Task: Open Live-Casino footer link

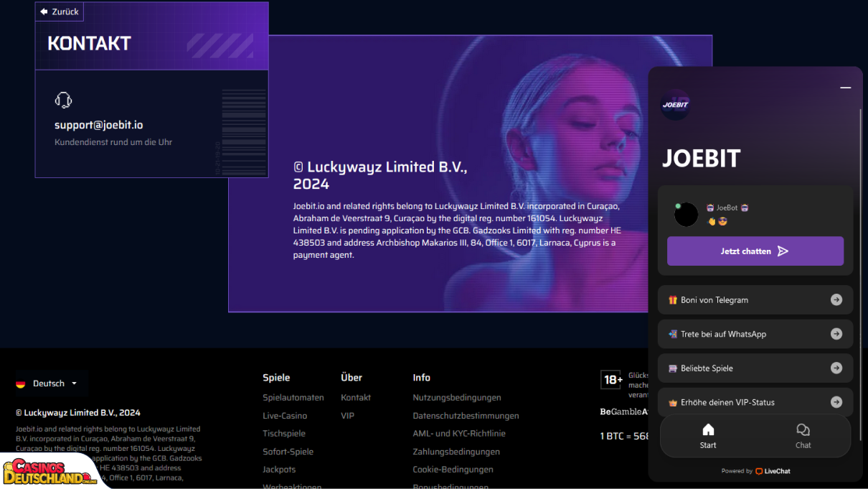Action: click(285, 416)
